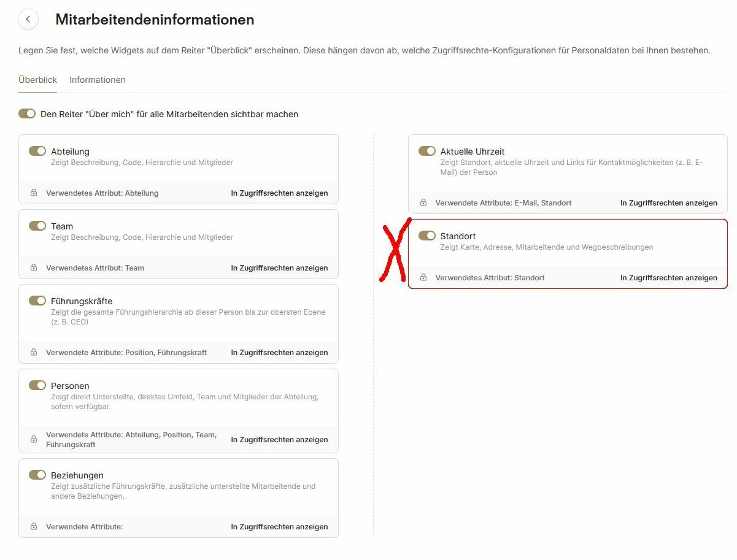Turn off "Über mich" visibility toggle

(x=27, y=114)
